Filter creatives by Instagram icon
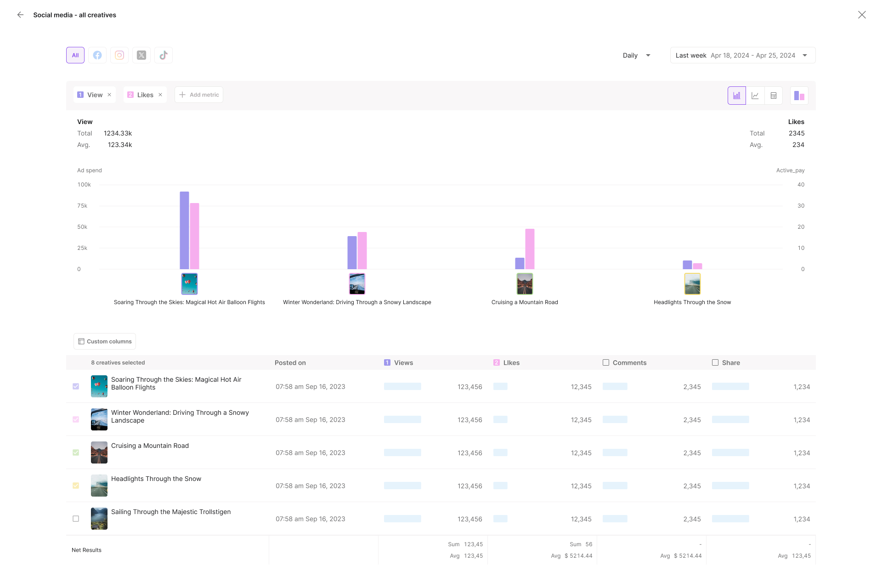The height and width of the screenshot is (588, 882). point(119,55)
